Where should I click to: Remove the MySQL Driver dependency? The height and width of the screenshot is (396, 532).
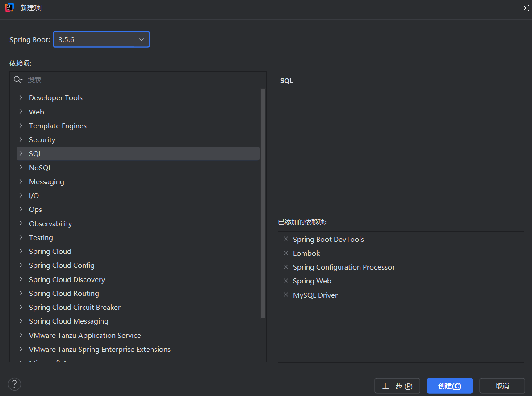(286, 295)
